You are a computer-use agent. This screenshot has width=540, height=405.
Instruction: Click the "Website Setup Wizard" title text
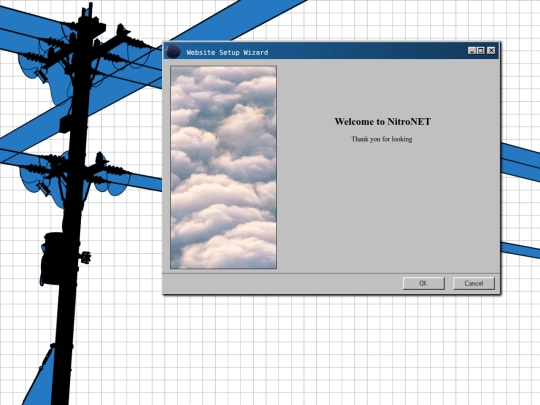227,52
